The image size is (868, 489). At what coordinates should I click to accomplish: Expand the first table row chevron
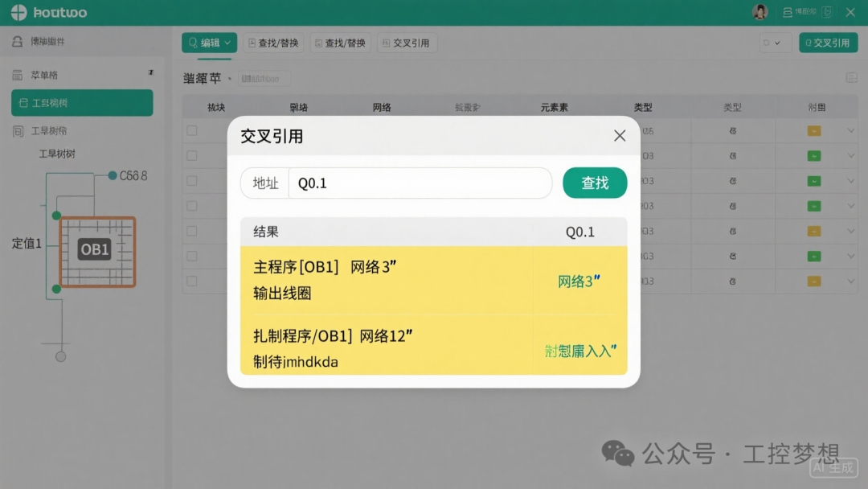pyautogui.click(x=851, y=131)
